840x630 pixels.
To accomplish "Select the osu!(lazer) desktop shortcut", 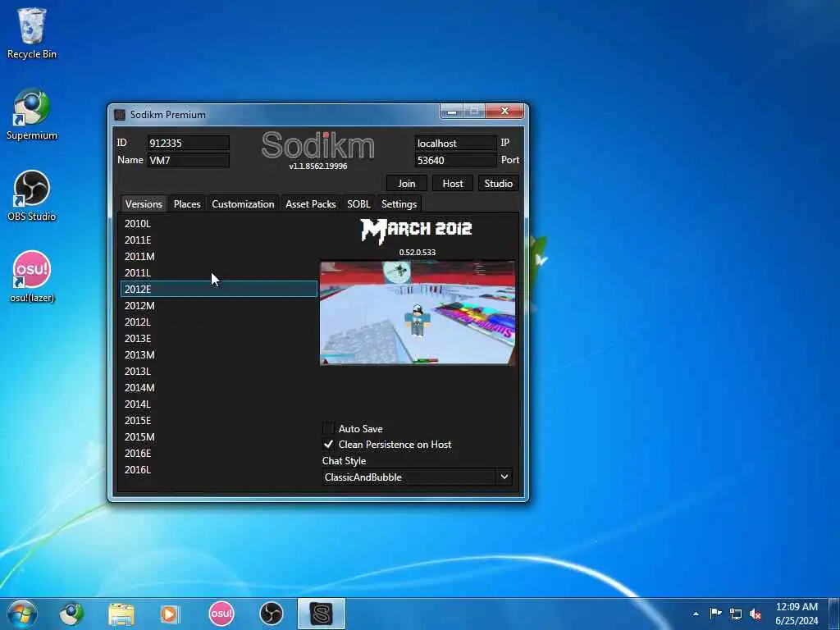I will click(x=32, y=276).
